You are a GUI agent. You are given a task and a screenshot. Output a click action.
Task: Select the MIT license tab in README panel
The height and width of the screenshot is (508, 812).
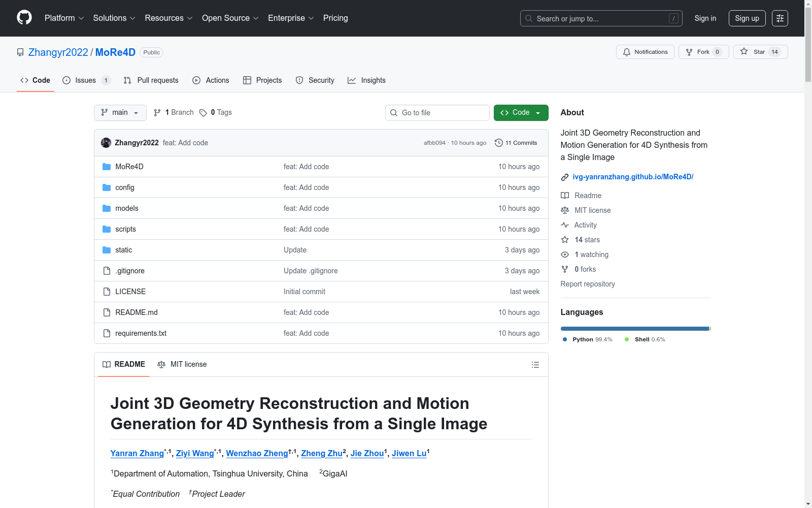182,364
